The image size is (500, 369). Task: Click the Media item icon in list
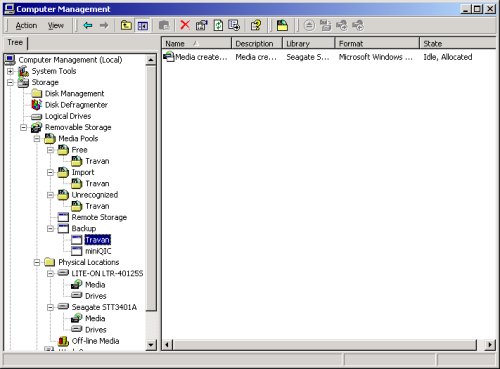click(x=169, y=57)
